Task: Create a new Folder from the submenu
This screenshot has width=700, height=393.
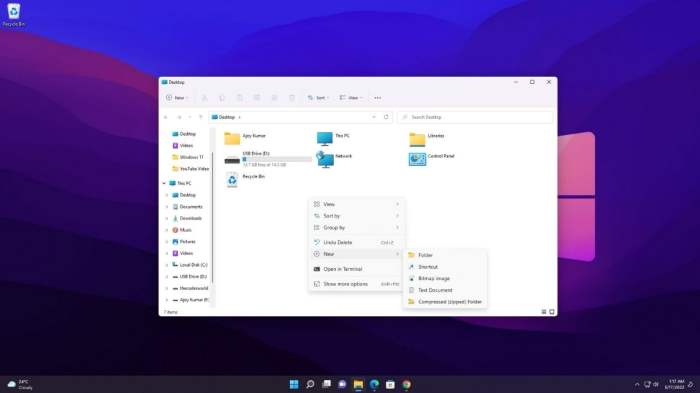Action: [x=445, y=255]
